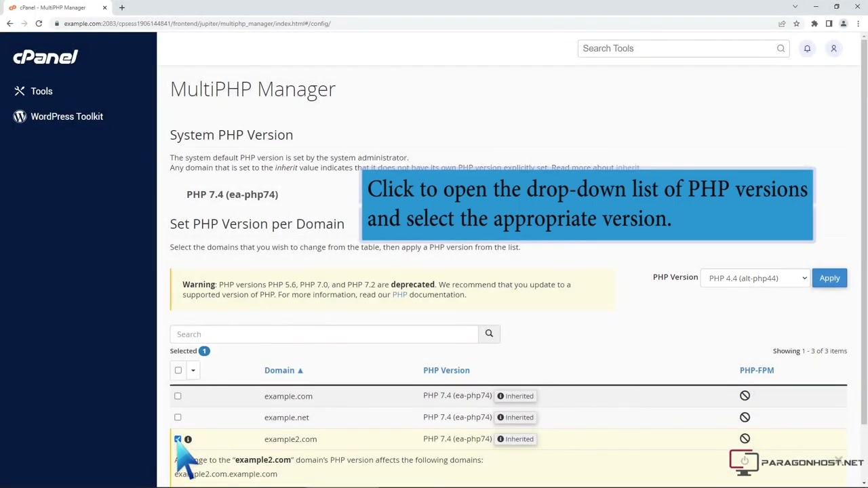Viewport: 868px width, 488px height.
Task: Click the "PHP 7.4 (ea-php74)" system version text
Action: tap(232, 195)
